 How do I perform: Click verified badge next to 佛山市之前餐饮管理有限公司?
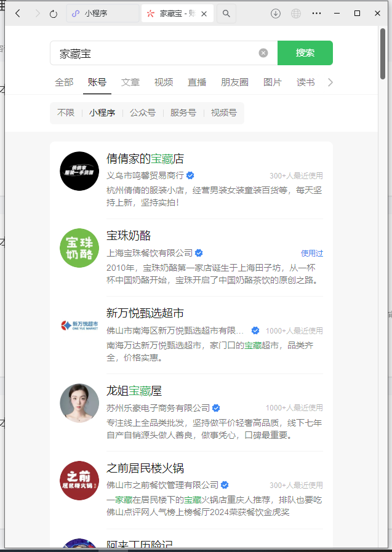225,485
